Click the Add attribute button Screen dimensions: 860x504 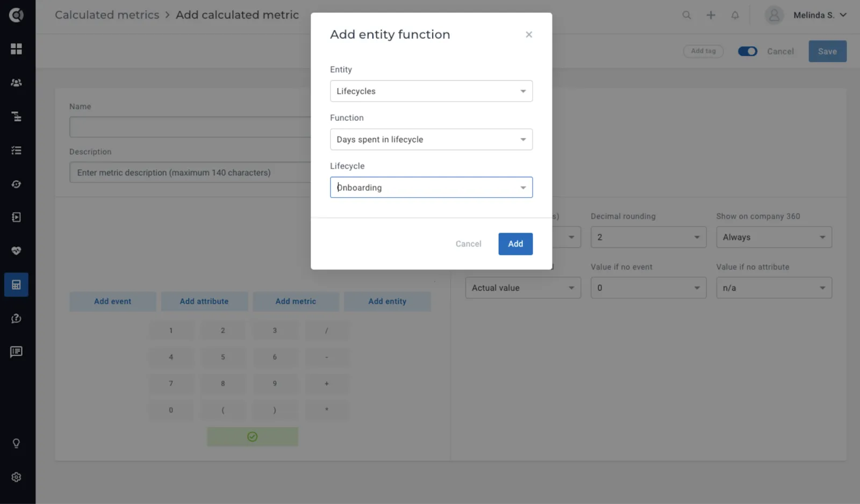[204, 301]
